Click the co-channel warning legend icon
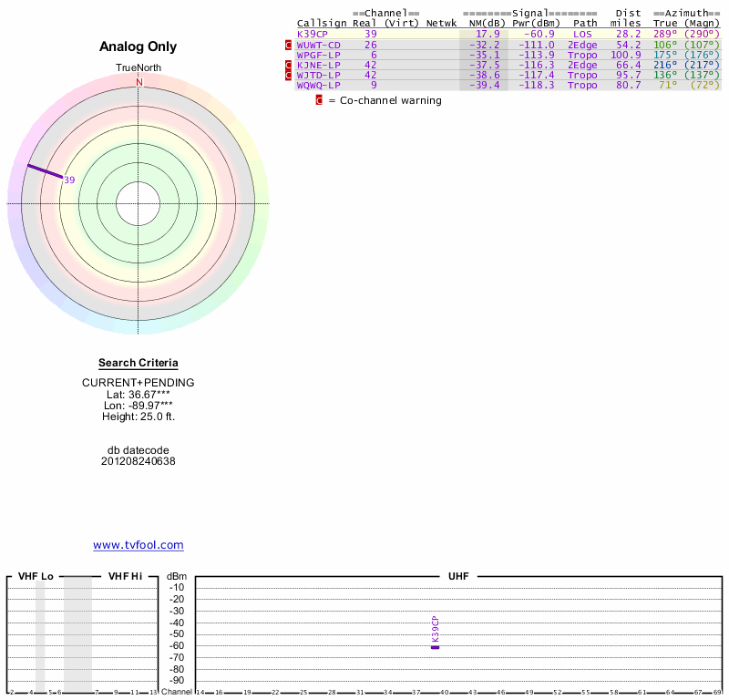The width and height of the screenshot is (729, 700). [x=319, y=100]
